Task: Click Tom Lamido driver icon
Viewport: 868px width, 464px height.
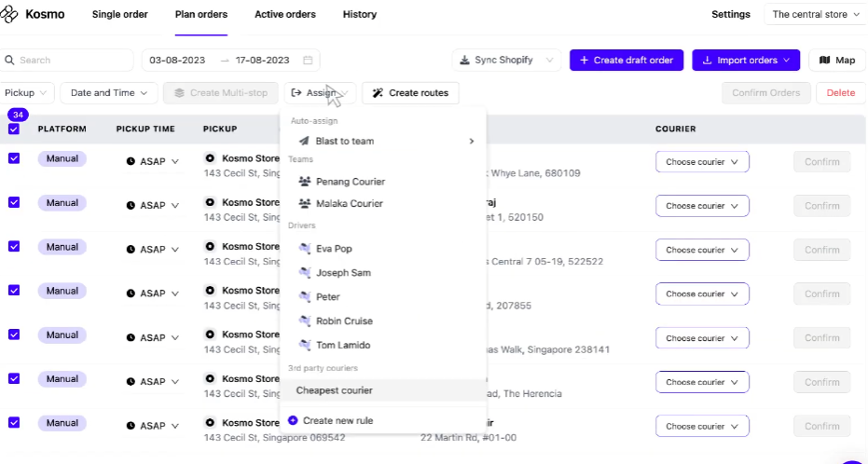Action: [x=305, y=345]
